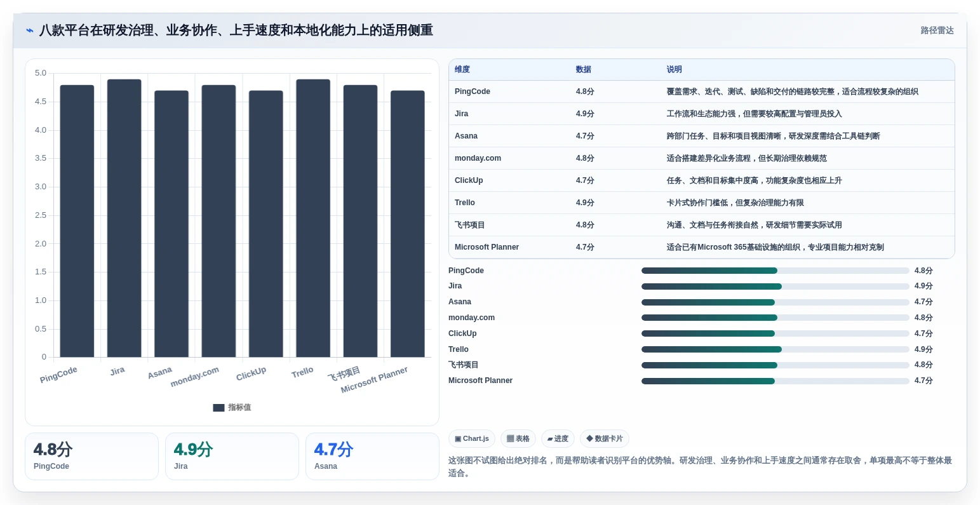Image resolution: width=980 pixels, height=505 pixels.
Task: Click the 数据卡片 tag chip
Action: point(605,439)
